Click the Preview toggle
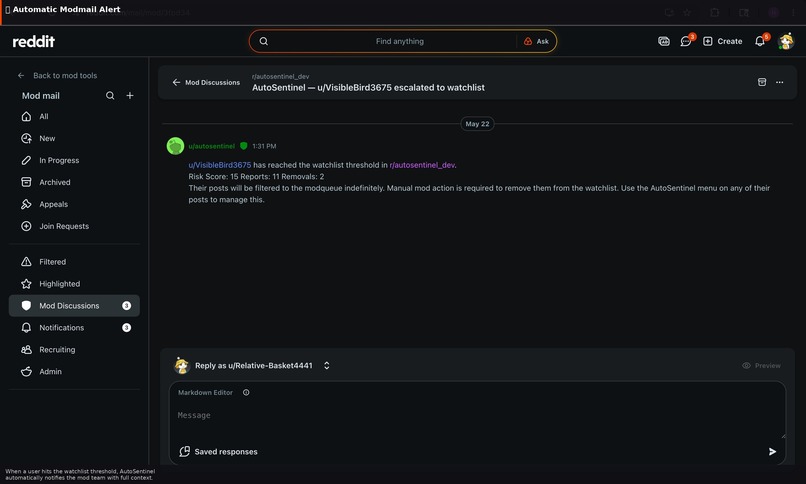Viewport: 806px width, 484px height. pyautogui.click(x=761, y=366)
